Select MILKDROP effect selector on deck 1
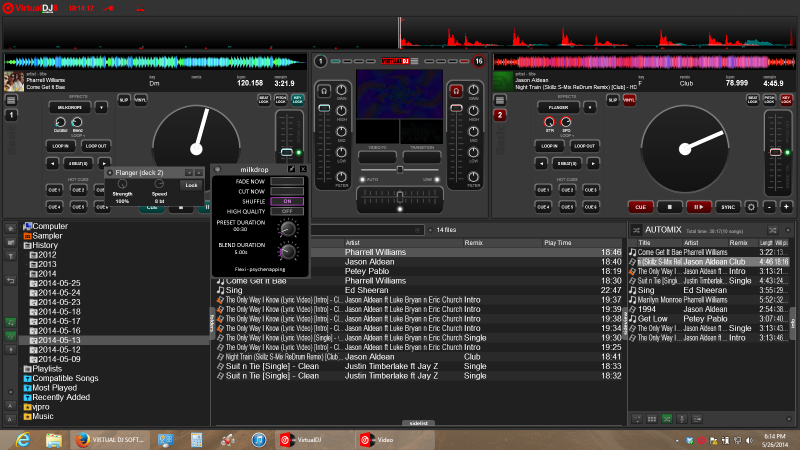This screenshot has height=450, width=800. point(70,108)
